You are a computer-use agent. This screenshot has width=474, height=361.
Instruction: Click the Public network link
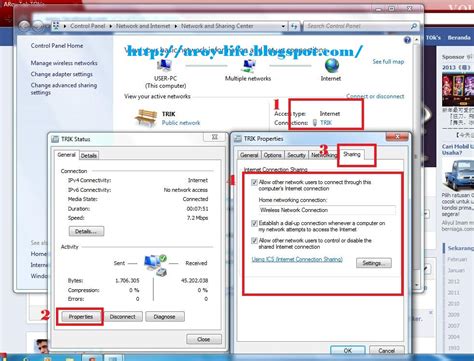tap(181, 123)
